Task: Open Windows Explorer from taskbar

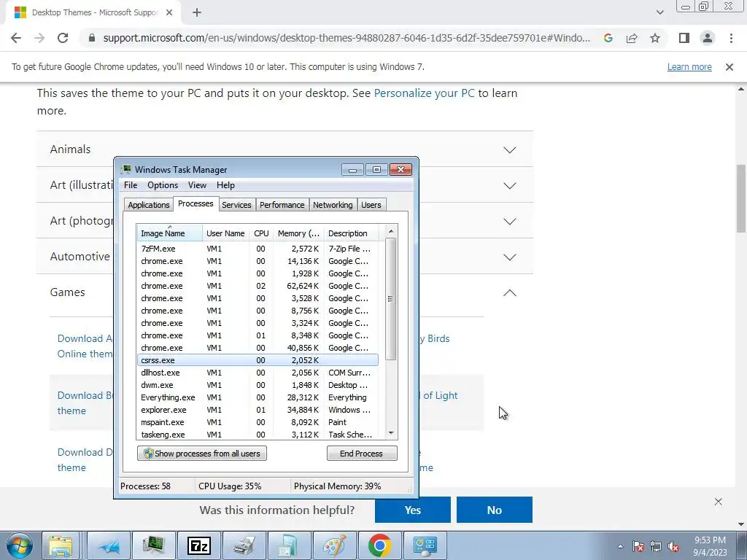Action: pyautogui.click(x=61, y=545)
